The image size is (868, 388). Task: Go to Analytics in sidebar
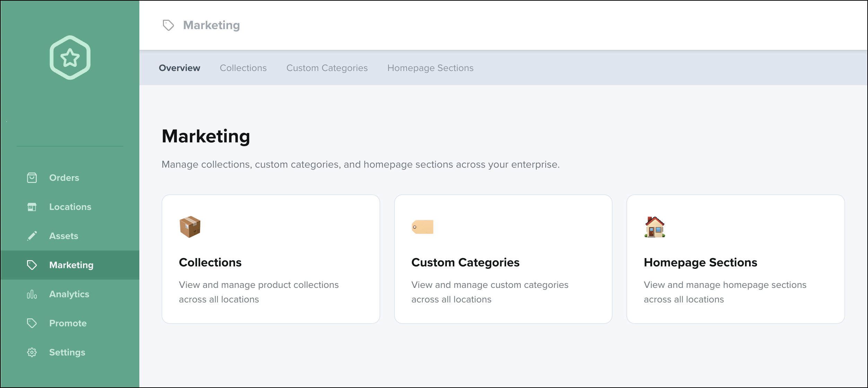tap(69, 294)
